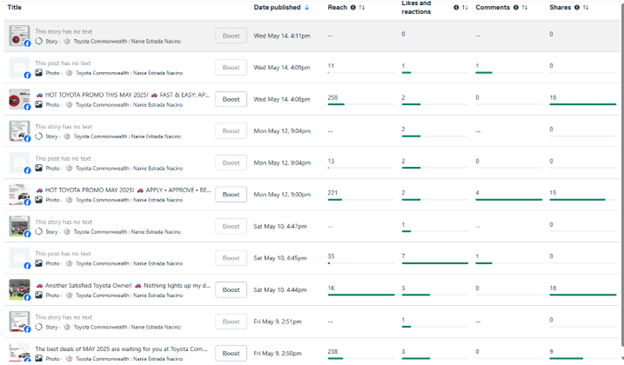Click shares bar on May 14 4:08pm row

click(583, 104)
